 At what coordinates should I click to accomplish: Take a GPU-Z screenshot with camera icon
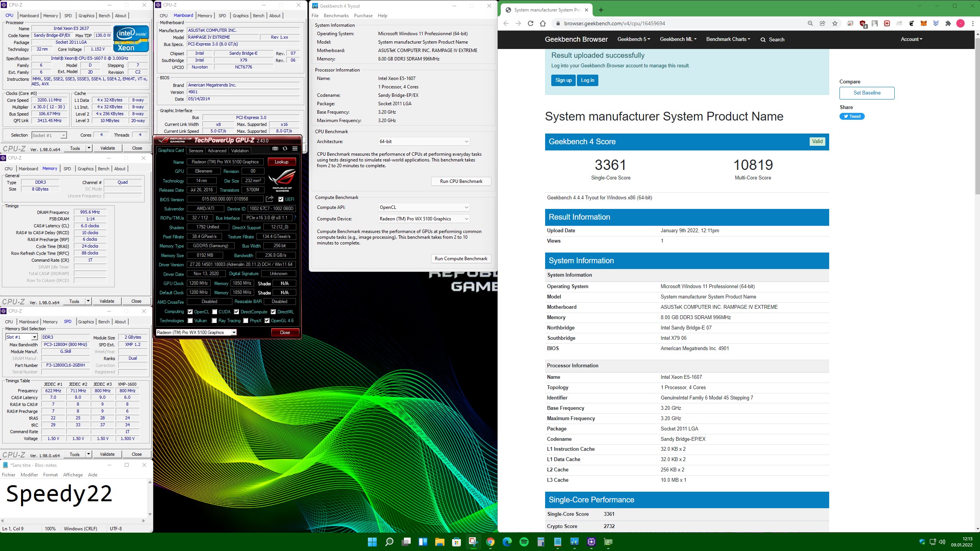275,149
